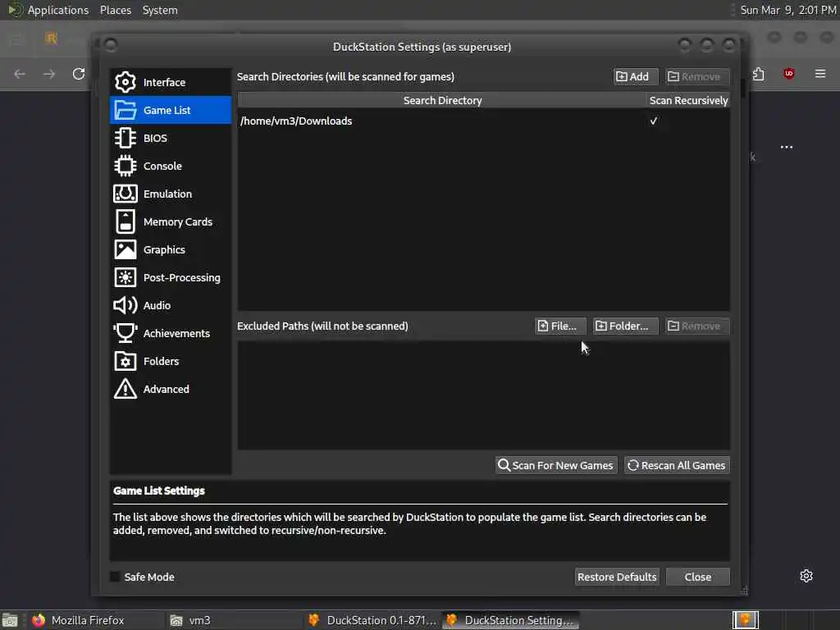Reload page in Firefox window behind

coord(79,73)
